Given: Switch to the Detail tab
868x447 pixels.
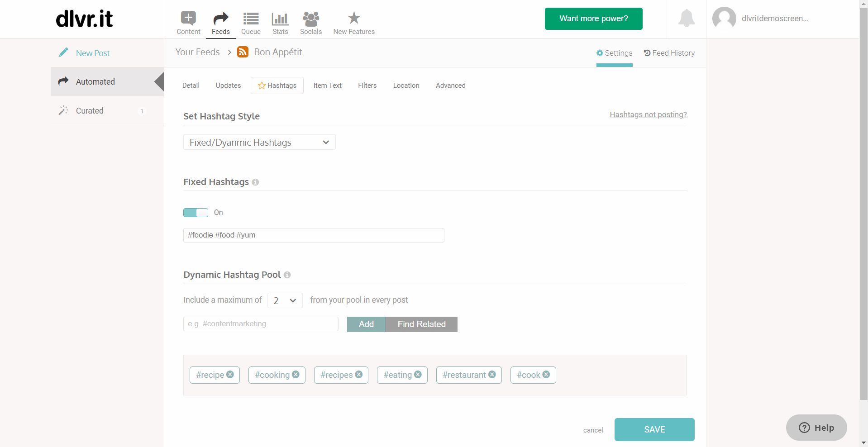Looking at the screenshot, I should [x=191, y=86].
